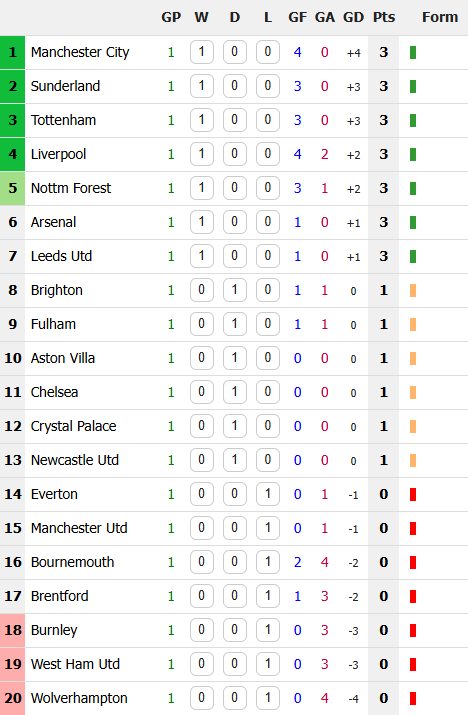Click Brighton's orange draw form indicator

pos(413,290)
